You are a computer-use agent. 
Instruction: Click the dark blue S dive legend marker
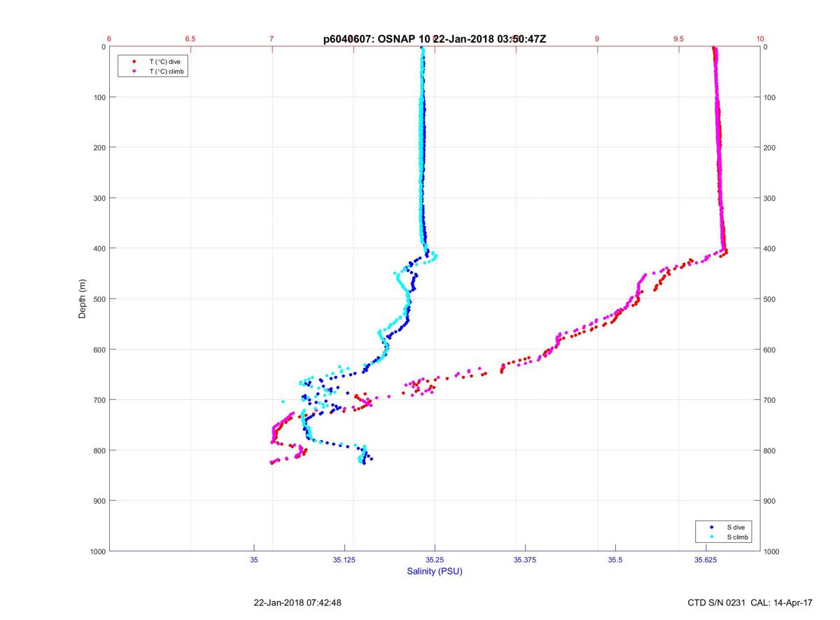point(711,527)
